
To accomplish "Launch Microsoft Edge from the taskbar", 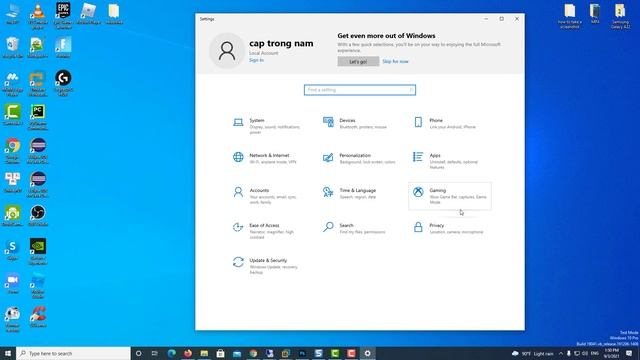I will 171,353.
